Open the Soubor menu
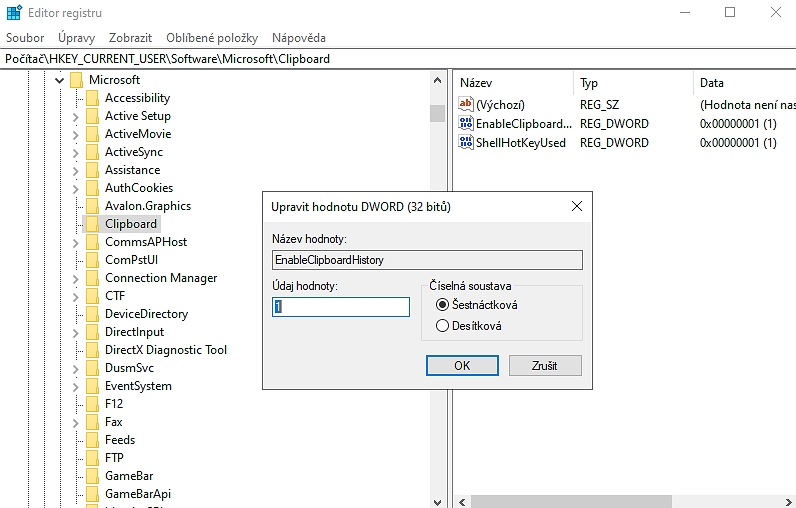 [25, 38]
